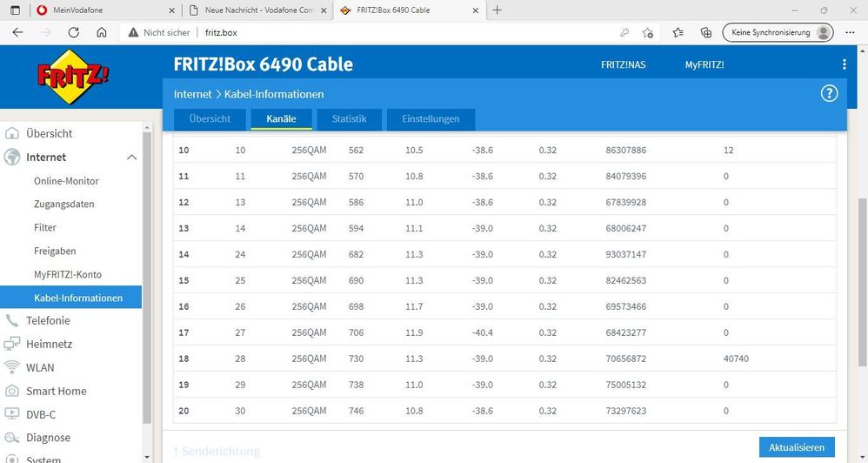Open the saved passwords key icon
Image resolution: width=868 pixels, height=463 pixels.
[x=624, y=33]
